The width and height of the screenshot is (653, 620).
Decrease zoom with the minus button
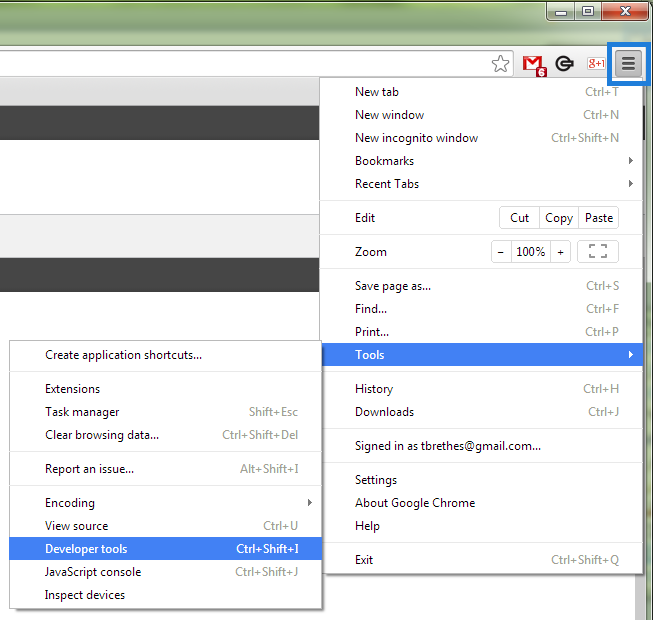[501, 252]
